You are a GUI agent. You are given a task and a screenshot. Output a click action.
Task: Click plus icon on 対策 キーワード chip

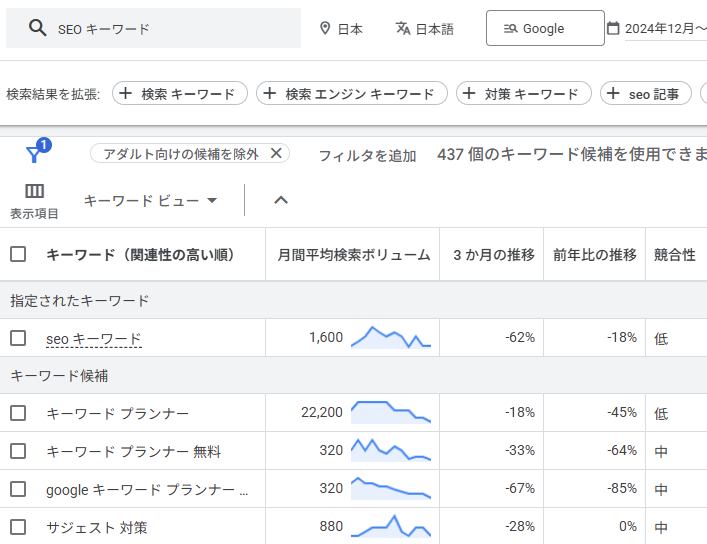pyautogui.click(x=469, y=93)
